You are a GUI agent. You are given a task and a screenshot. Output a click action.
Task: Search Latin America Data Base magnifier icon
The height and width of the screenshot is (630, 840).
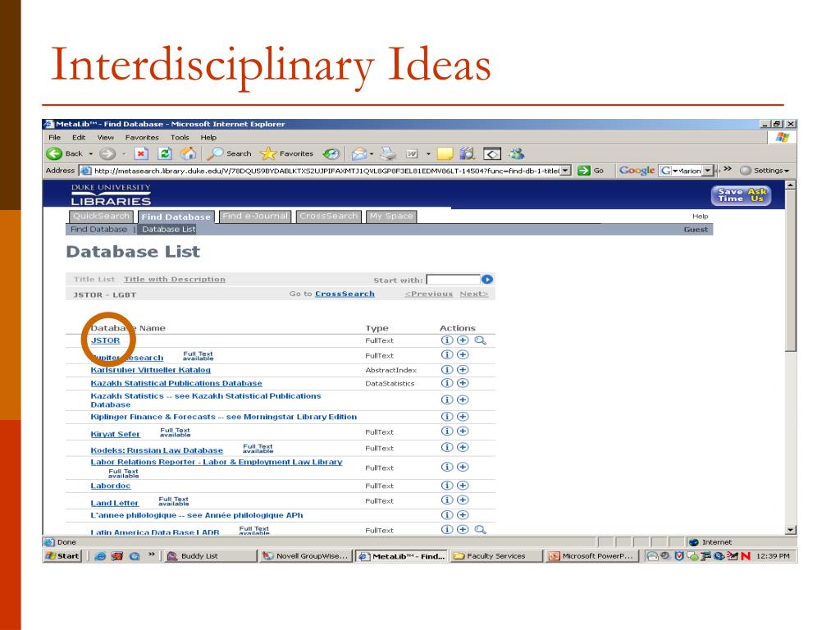click(480, 529)
